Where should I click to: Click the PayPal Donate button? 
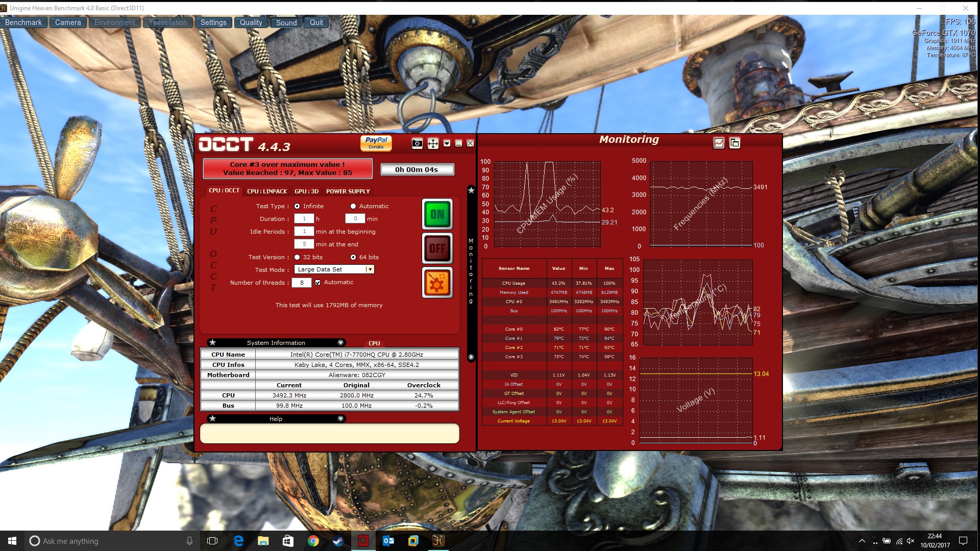point(376,143)
